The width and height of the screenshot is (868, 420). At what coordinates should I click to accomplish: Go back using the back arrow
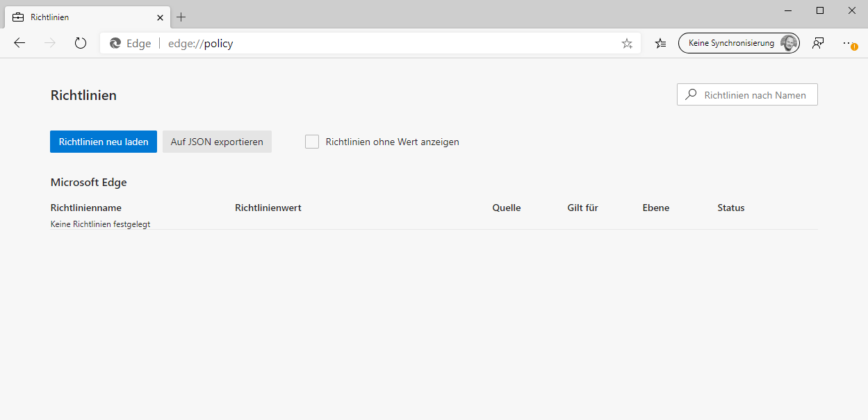coord(19,43)
